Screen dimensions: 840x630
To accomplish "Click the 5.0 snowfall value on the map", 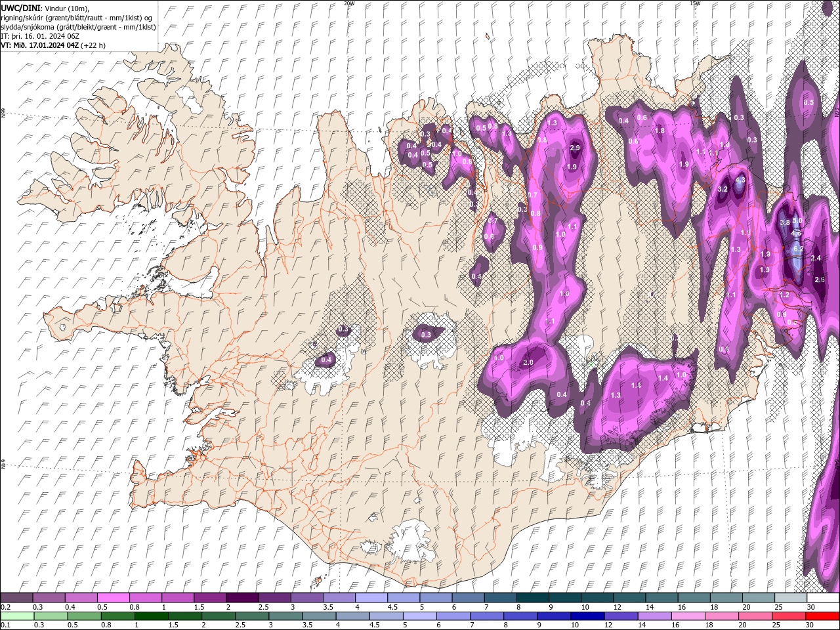I will pos(797,222).
